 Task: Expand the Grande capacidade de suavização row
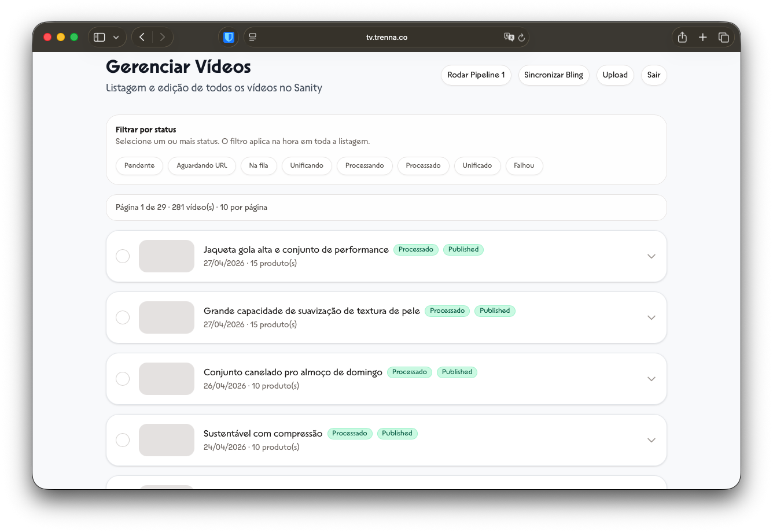651,317
